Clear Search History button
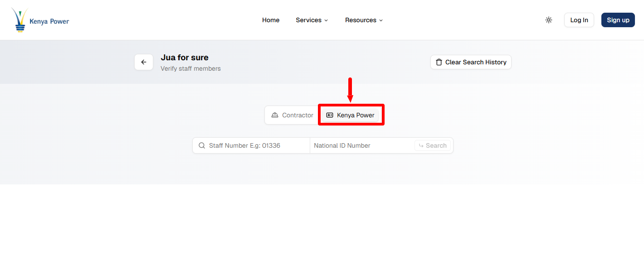This screenshot has width=644, height=275. [x=471, y=62]
